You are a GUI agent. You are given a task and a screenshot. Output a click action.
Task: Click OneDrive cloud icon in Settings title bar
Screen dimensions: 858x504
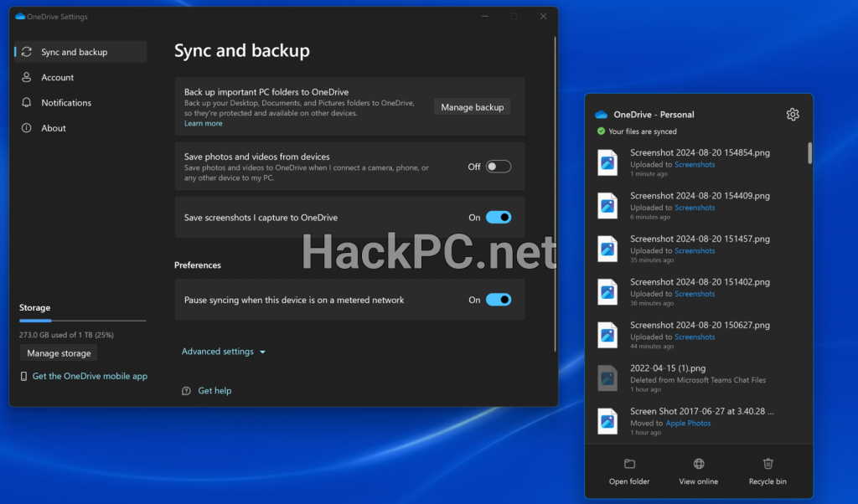(x=20, y=17)
